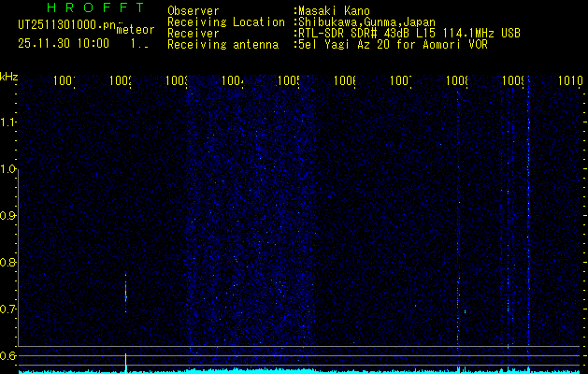
Task: Click the 0.7 frequency axis label
Action: pyautogui.click(x=7, y=309)
